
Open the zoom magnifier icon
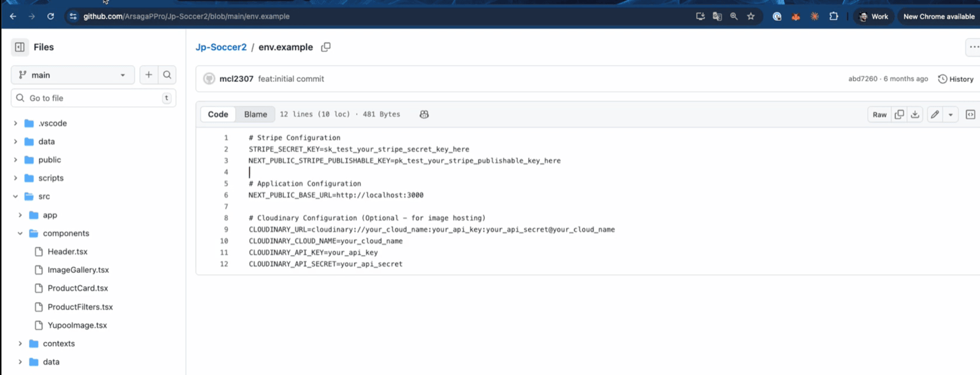(734, 17)
